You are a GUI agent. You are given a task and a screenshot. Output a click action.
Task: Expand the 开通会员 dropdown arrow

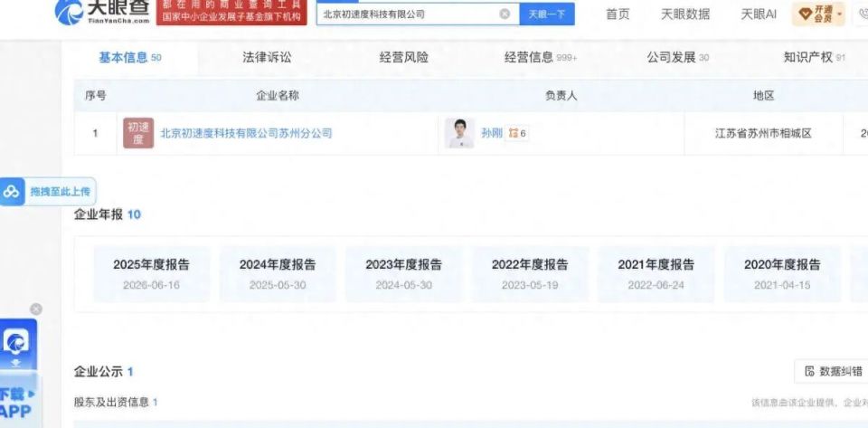[x=840, y=14]
